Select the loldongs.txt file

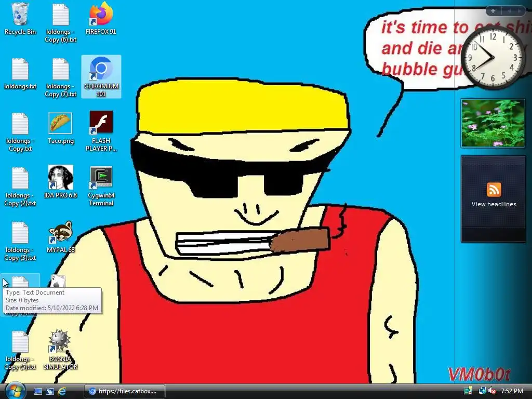pyautogui.click(x=20, y=74)
